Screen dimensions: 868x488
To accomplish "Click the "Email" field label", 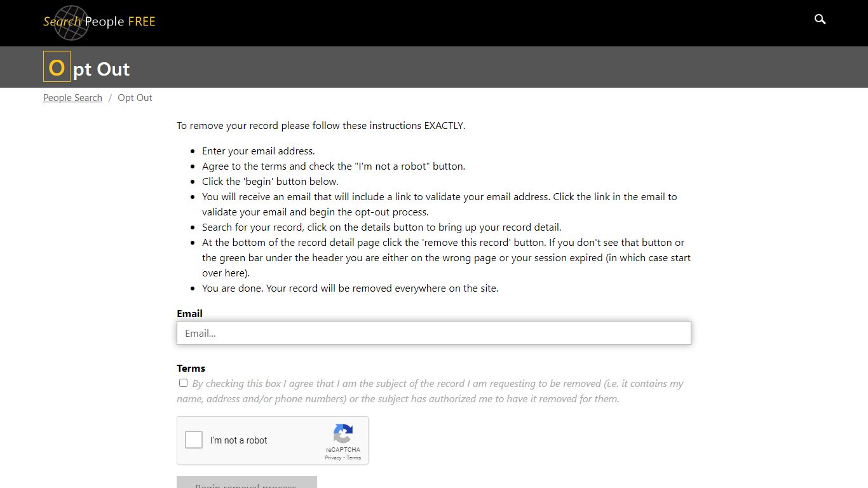I will point(189,313).
